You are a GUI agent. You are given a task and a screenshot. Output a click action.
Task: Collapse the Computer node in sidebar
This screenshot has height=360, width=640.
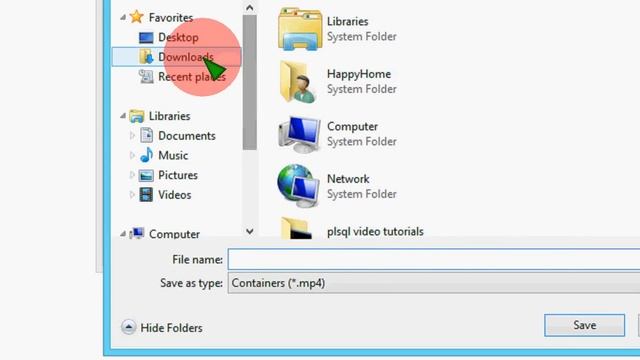coord(123,234)
